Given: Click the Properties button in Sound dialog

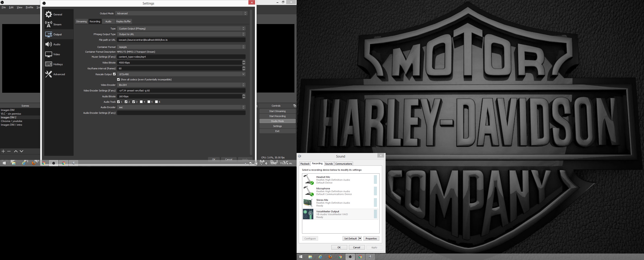Looking at the screenshot, I should 371,239.
